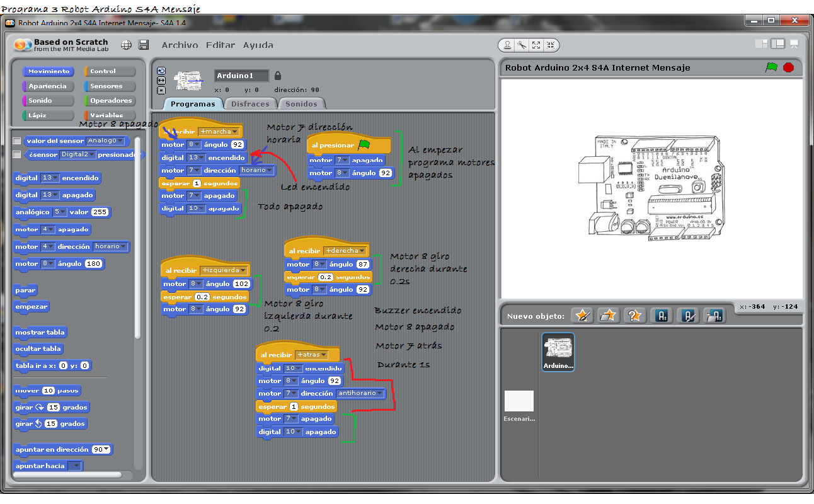Click the grow sprite tool
The image size is (814, 504).
(536, 45)
